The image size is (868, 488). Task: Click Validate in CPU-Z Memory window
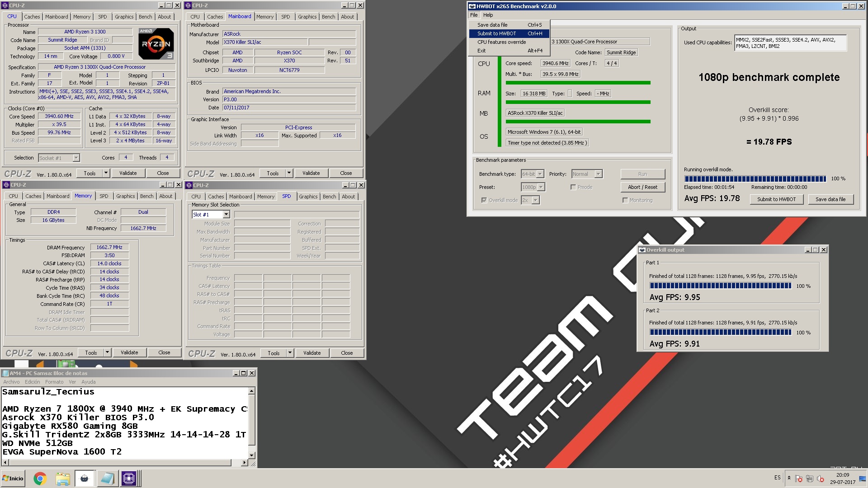pyautogui.click(x=129, y=352)
